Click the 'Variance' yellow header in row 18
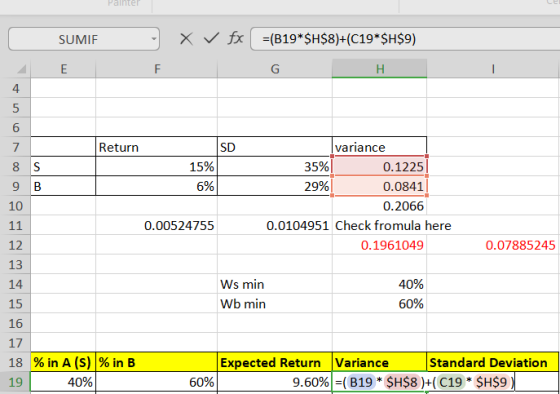 pos(379,363)
